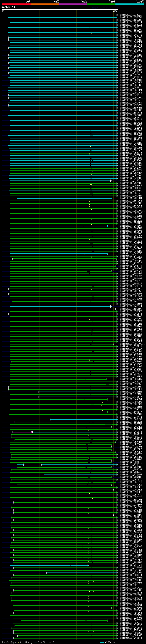The image size is (146, 644).
Task: Click hit label UniRef100_A7PEK6
Action: coord(131,429)
